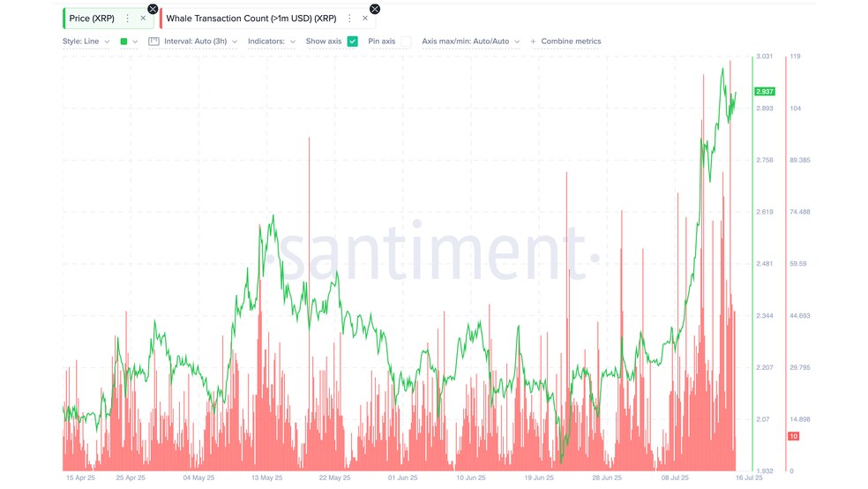Select the Price (XRP) metric tab
Viewport: 868px width, 489px height.
92,19
